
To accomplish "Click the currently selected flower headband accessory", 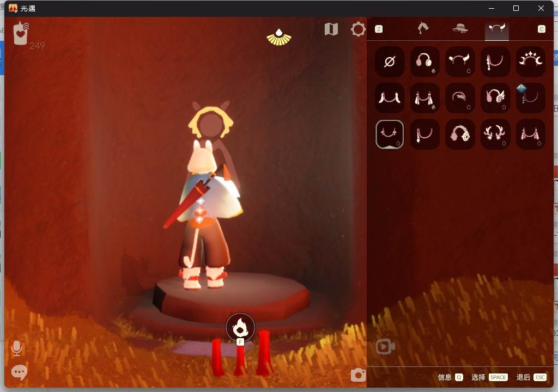I will click(x=389, y=134).
